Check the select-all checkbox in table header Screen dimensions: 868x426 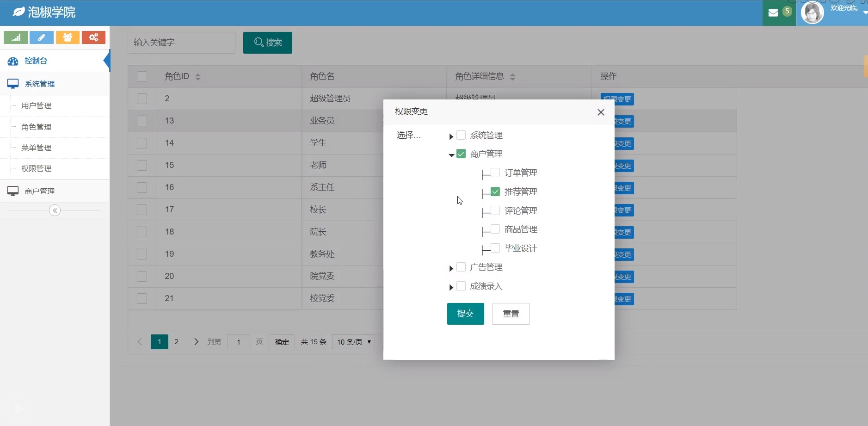click(142, 76)
